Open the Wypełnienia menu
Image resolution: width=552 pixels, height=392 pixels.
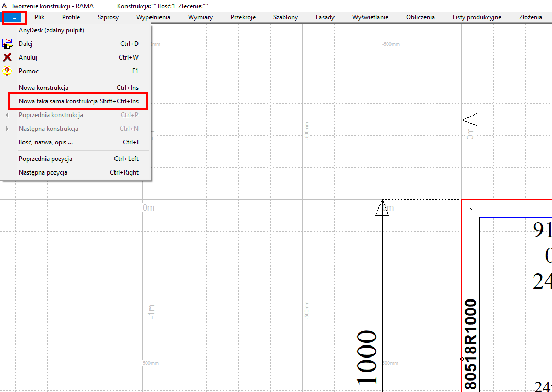[153, 17]
